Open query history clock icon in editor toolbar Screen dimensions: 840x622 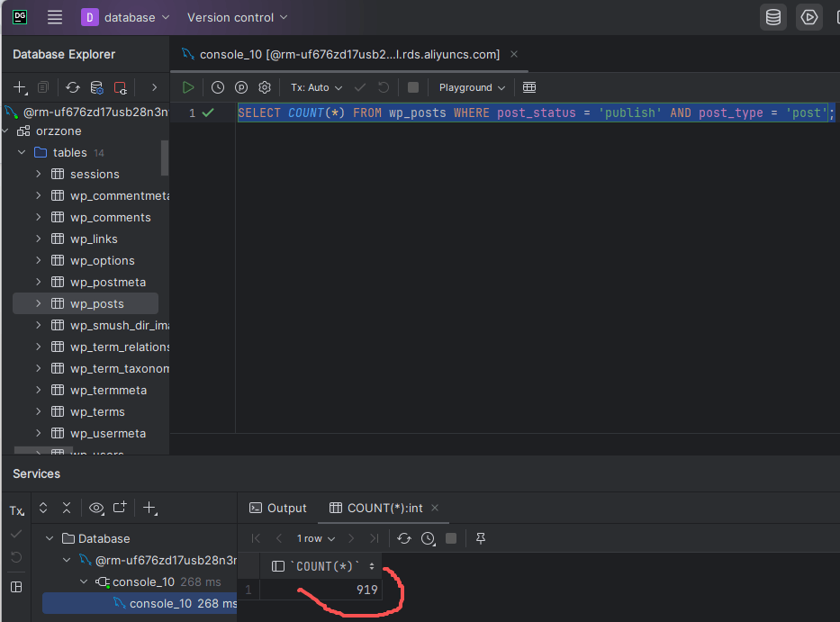coord(218,87)
